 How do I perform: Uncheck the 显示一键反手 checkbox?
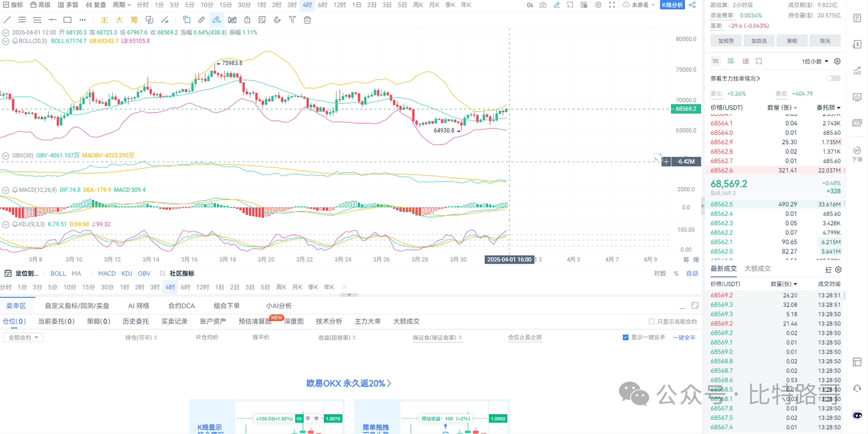[625, 338]
